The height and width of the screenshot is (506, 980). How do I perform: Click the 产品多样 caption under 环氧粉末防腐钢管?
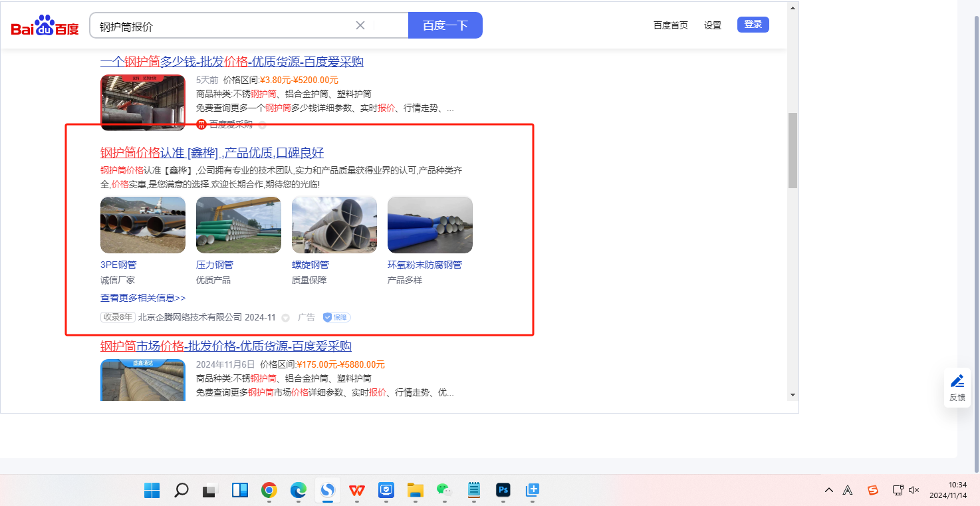[405, 280]
